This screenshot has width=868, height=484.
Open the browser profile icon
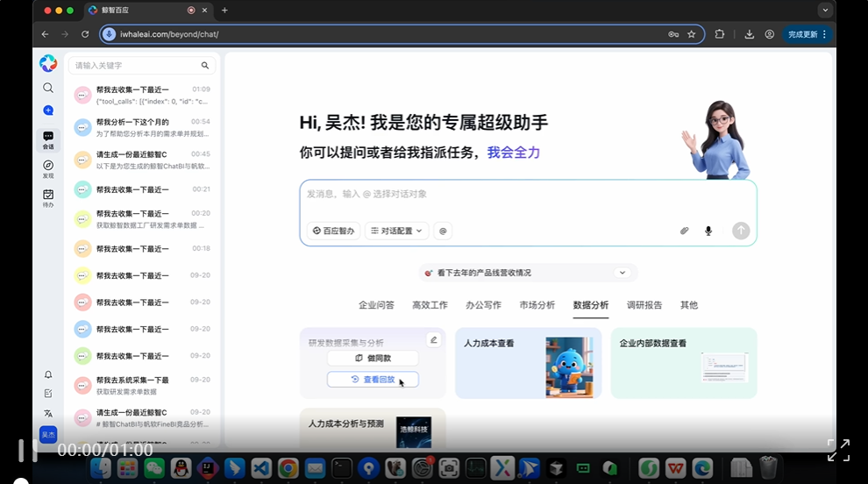pyautogui.click(x=770, y=34)
